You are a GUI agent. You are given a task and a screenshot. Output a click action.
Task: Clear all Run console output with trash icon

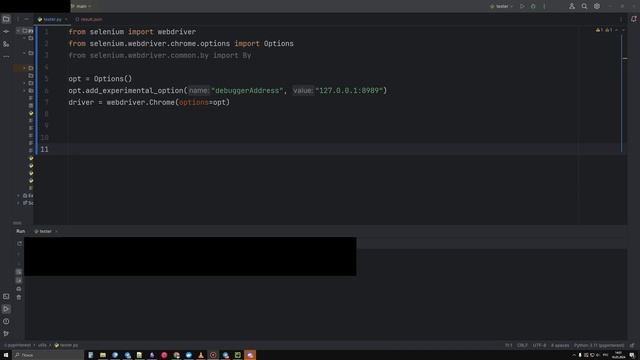click(x=19, y=298)
